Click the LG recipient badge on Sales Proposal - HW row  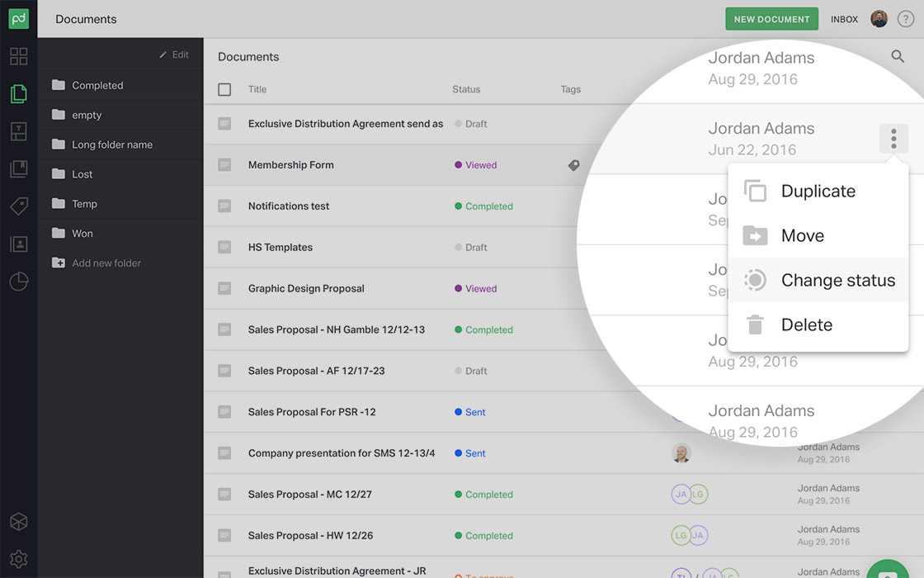click(681, 536)
